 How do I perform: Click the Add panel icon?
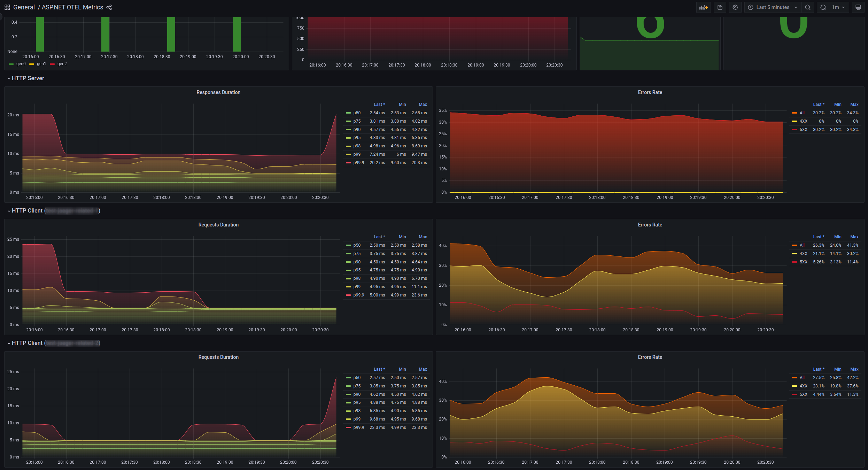click(x=703, y=7)
